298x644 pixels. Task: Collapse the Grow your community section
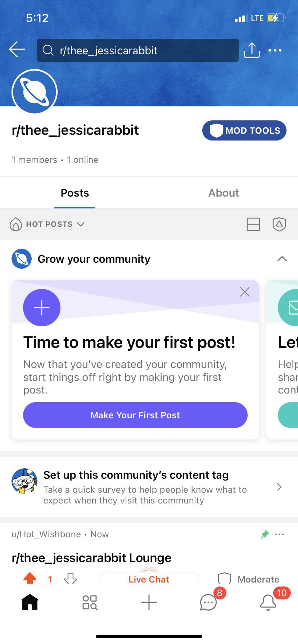tap(282, 259)
